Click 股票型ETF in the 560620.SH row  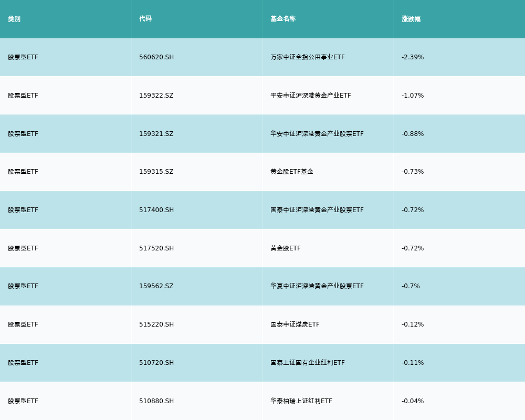[23, 57]
